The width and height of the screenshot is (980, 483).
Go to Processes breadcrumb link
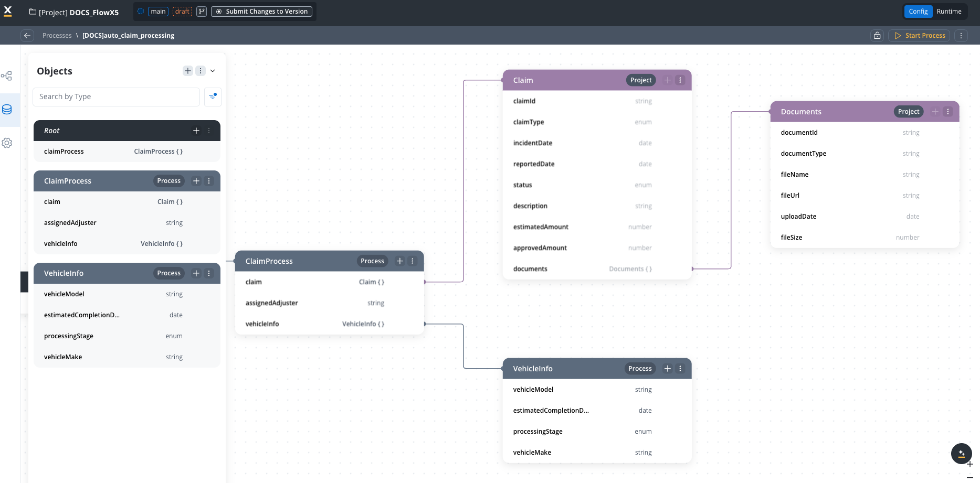pyautogui.click(x=57, y=36)
